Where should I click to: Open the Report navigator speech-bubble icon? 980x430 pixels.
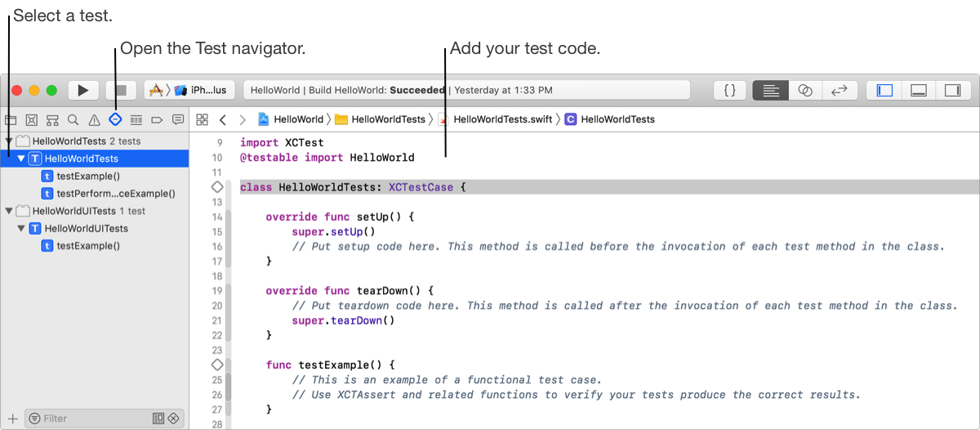coord(178,119)
